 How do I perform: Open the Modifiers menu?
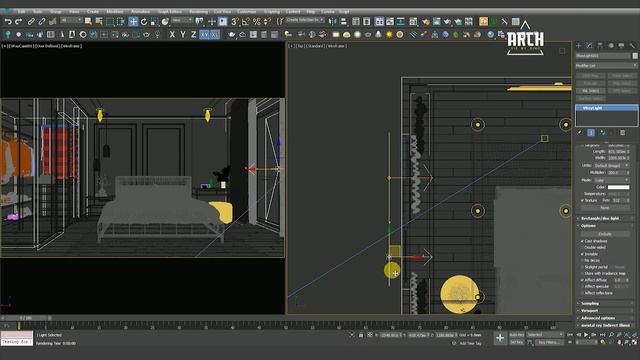(x=115, y=11)
